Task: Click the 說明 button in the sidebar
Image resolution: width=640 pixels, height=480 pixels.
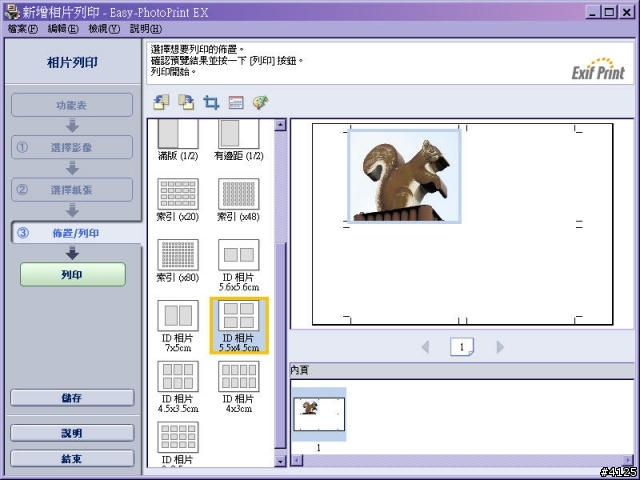Action: click(x=72, y=433)
